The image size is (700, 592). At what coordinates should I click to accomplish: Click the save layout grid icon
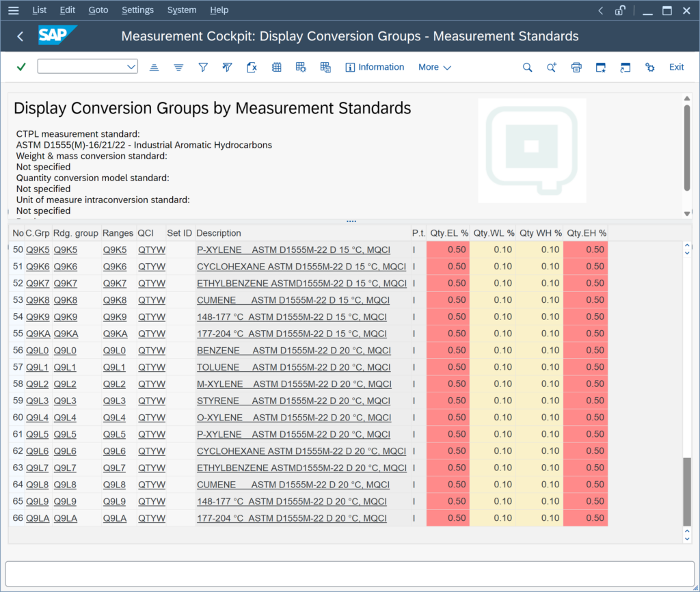[325, 68]
